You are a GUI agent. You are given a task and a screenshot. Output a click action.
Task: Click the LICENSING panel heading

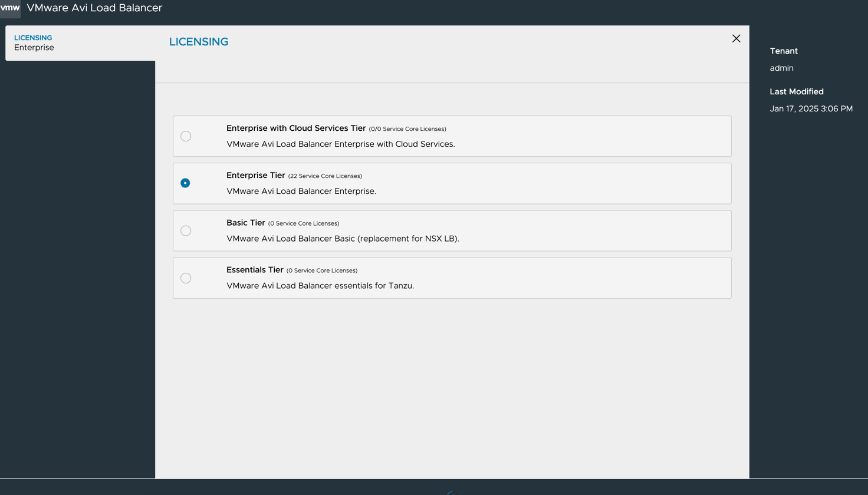pos(199,42)
